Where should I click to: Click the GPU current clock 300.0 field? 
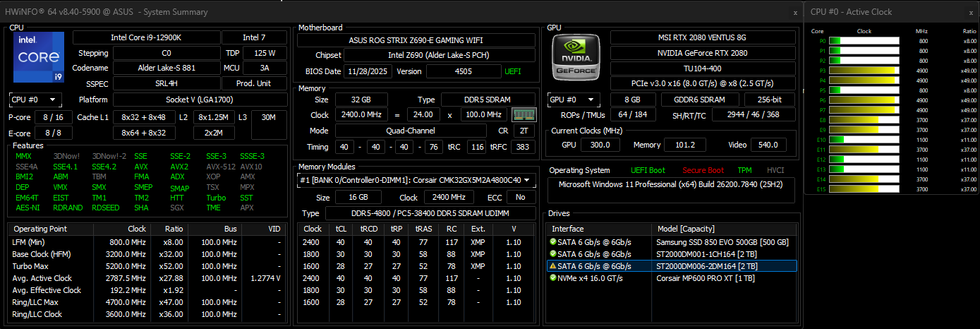pyautogui.click(x=600, y=145)
